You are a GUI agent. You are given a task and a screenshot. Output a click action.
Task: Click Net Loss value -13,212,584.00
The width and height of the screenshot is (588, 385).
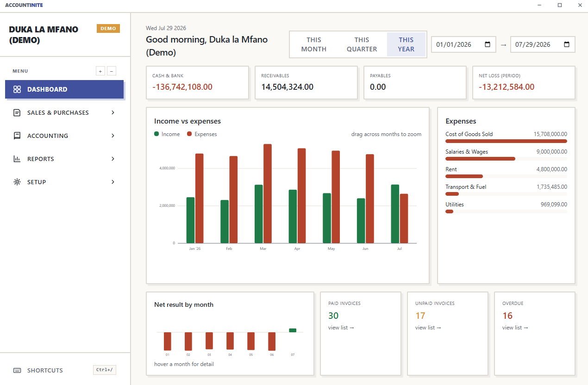click(x=507, y=87)
